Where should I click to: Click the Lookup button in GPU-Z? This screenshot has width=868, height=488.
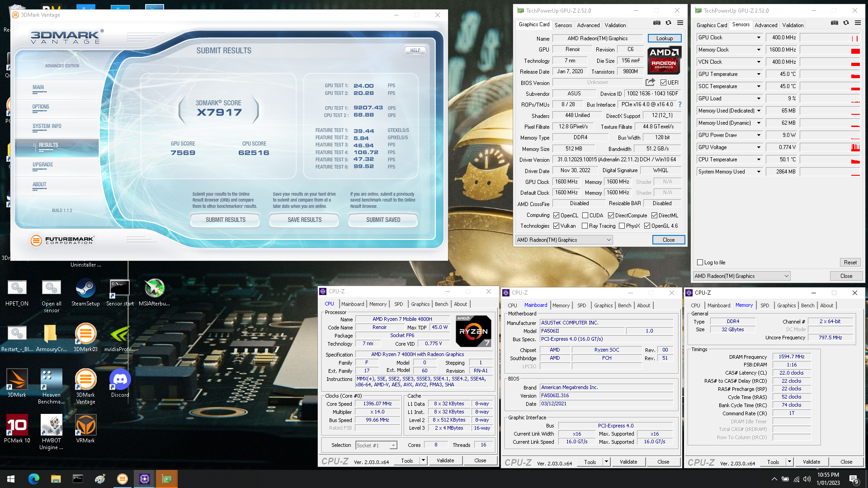click(664, 38)
